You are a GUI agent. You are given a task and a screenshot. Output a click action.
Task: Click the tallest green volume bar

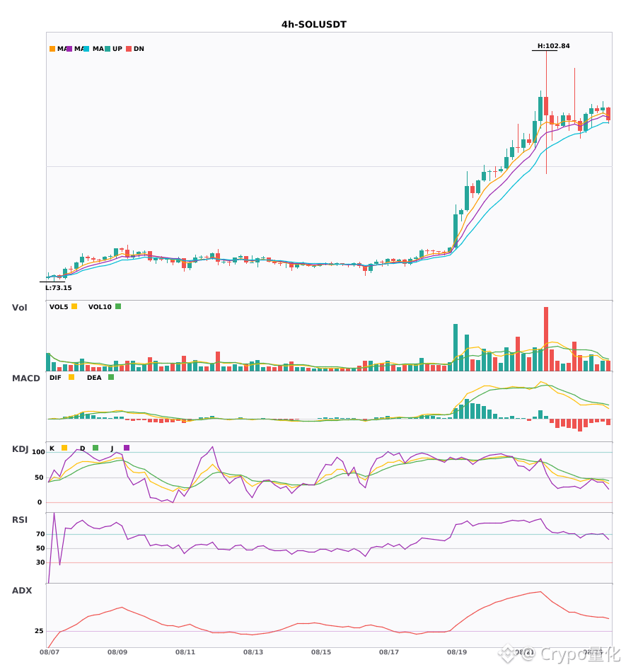click(x=456, y=347)
